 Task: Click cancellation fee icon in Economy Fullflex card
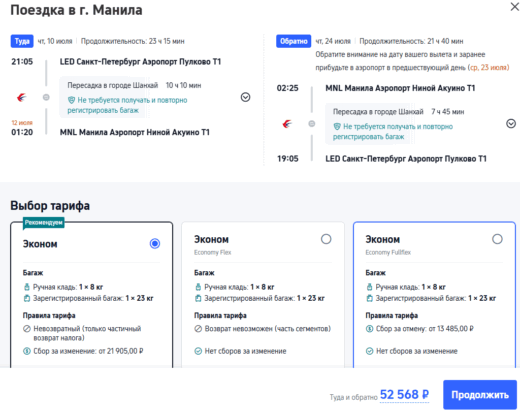tap(369, 329)
